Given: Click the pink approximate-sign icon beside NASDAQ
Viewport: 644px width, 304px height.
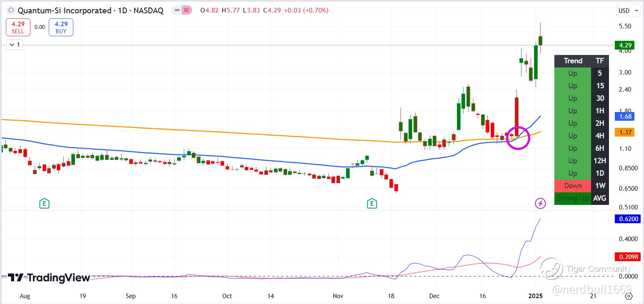Looking at the screenshot, I should click(x=187, y=10).
